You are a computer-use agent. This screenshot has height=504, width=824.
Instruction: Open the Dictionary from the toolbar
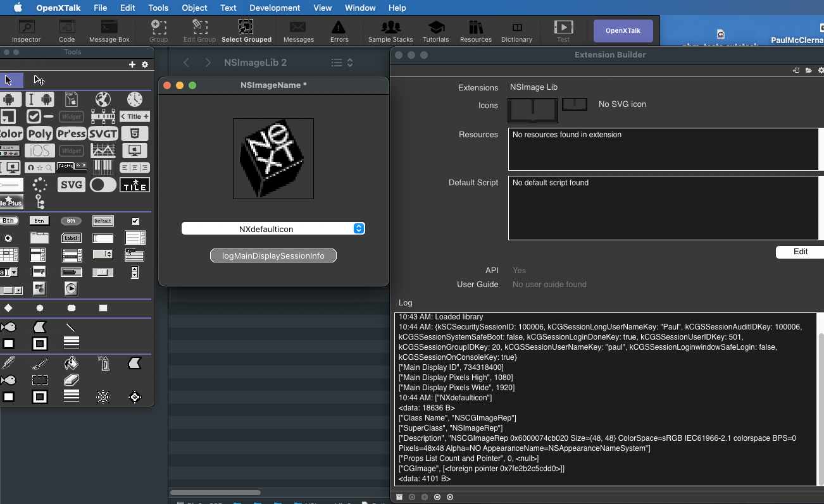516,30
